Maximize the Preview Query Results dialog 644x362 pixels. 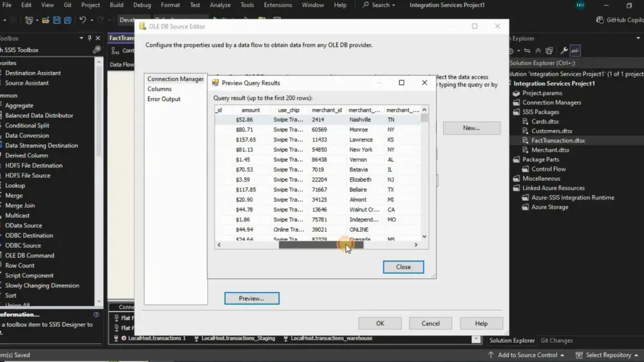click(401, 82)
